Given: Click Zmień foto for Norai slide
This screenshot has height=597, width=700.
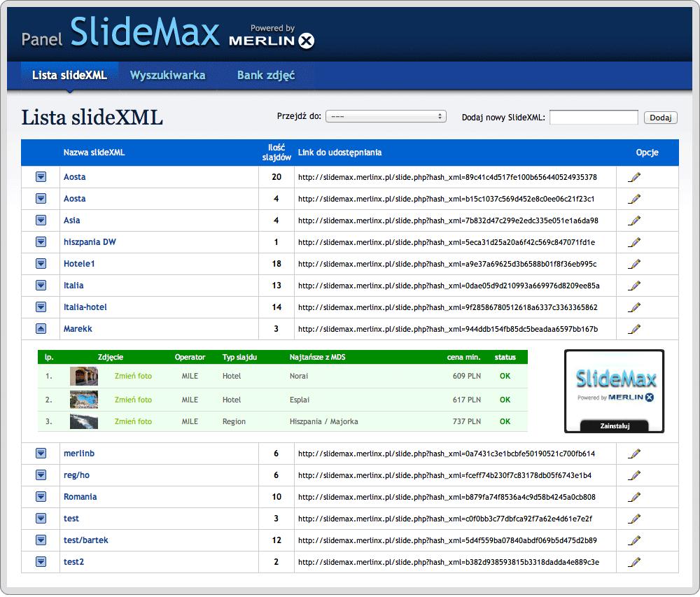Looking at the screenshot, I should pyautogui.click(x=133, y=376).
